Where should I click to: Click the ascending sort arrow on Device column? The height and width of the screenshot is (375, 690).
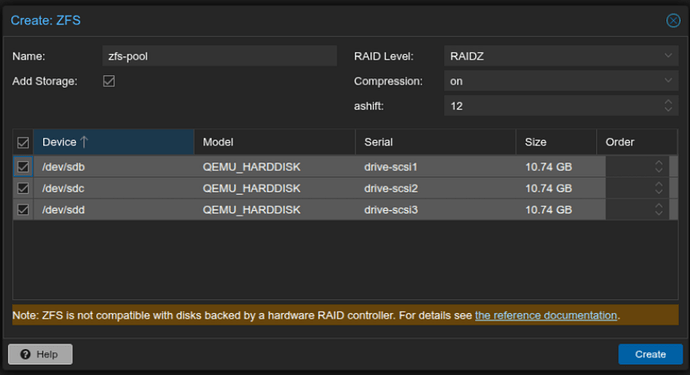click(x=84, y=142)
